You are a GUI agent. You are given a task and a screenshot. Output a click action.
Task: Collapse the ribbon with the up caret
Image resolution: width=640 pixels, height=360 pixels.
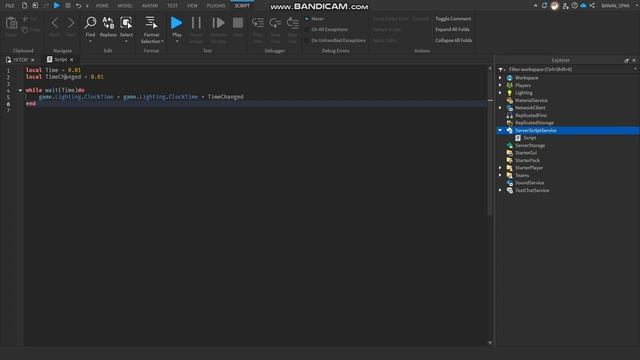pos(535,5)
